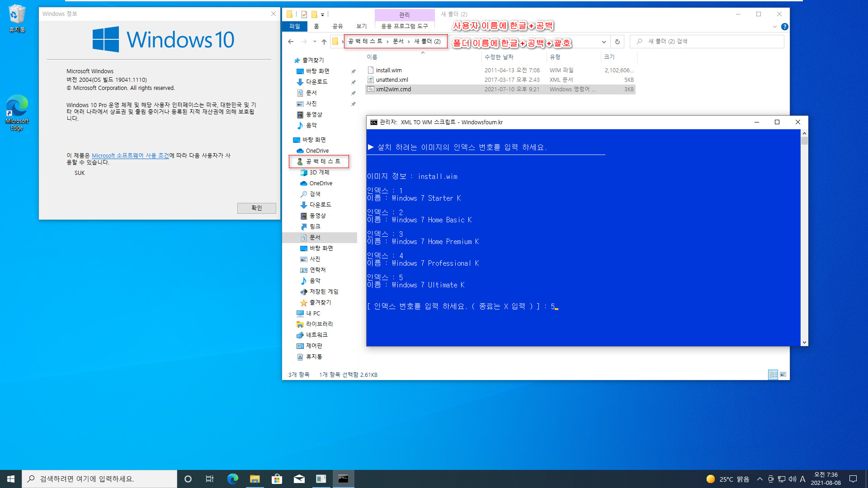Click the 관리 contextual tab
The height and width of the screenshot is (488, 868).
[404, 15]
